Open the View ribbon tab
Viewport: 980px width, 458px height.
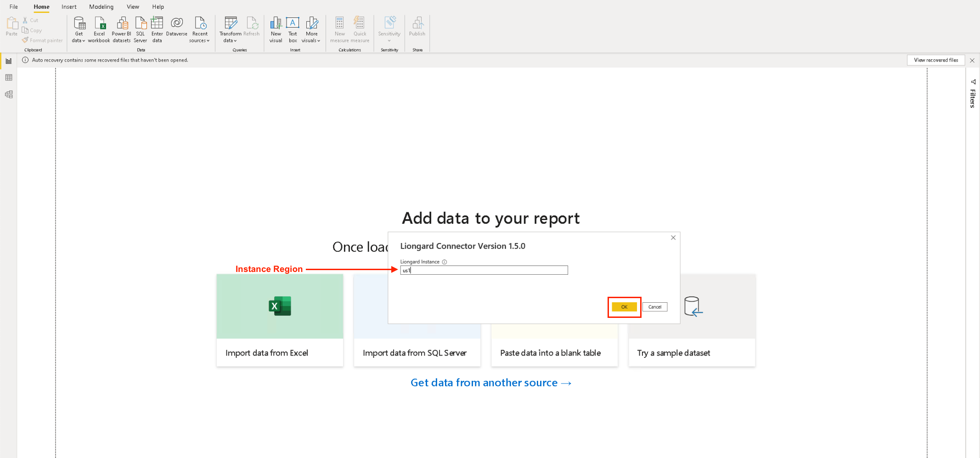[133, 7]
